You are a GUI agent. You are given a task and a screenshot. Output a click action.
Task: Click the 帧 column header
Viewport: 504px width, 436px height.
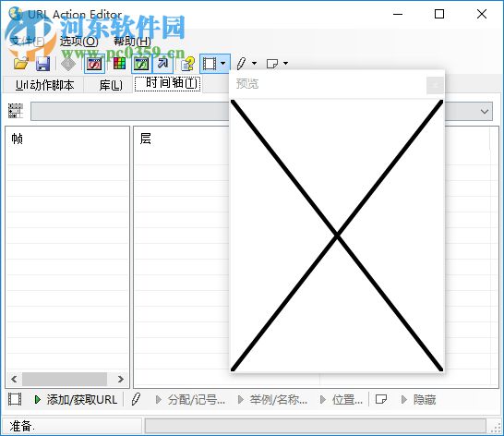point(17,139)
